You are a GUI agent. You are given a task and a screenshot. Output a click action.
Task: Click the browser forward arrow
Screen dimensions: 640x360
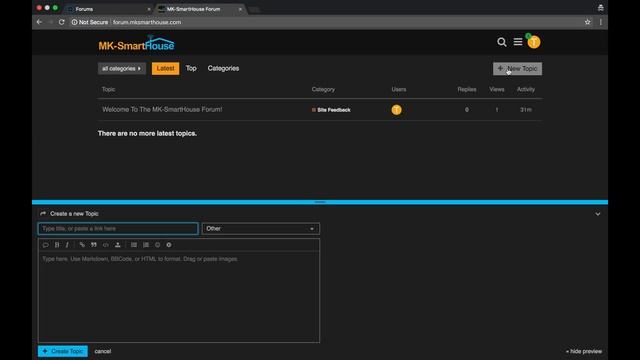tap(51, 22)
